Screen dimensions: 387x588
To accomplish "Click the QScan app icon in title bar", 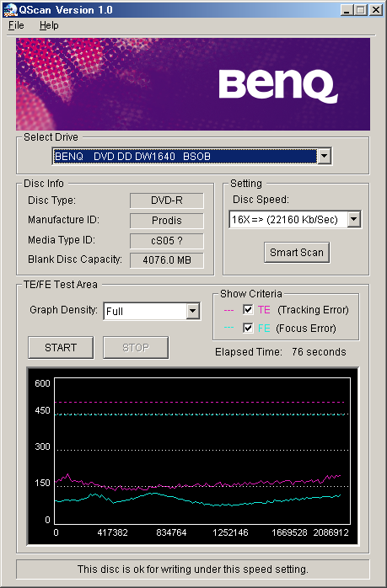I will 10,10.
